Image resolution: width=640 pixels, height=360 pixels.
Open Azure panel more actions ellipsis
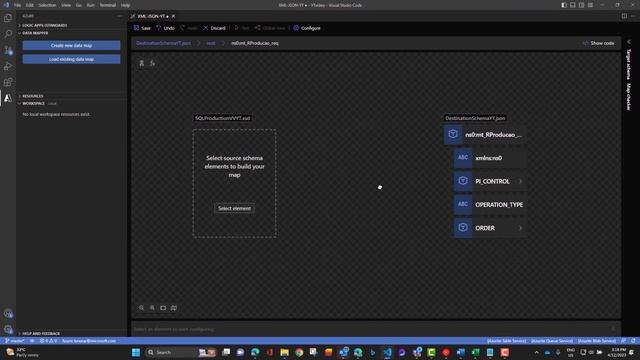pos(120,16)
